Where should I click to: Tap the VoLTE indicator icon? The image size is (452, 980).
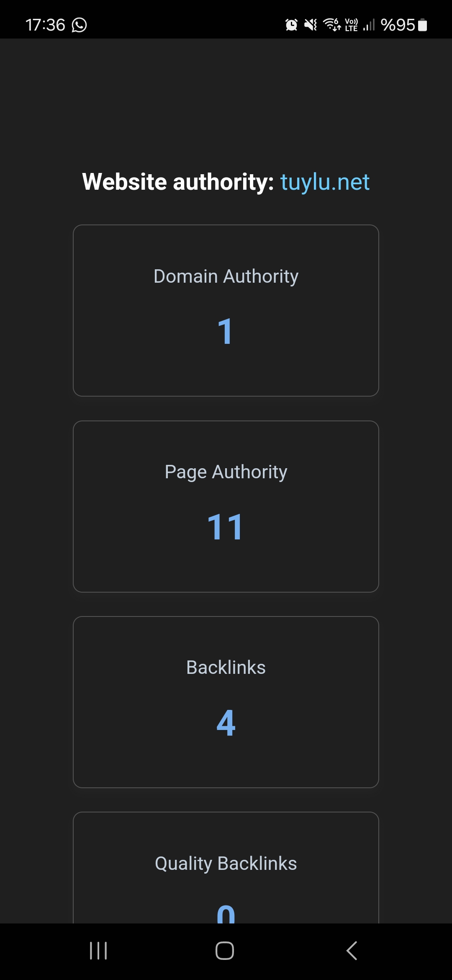click(351, 25)
